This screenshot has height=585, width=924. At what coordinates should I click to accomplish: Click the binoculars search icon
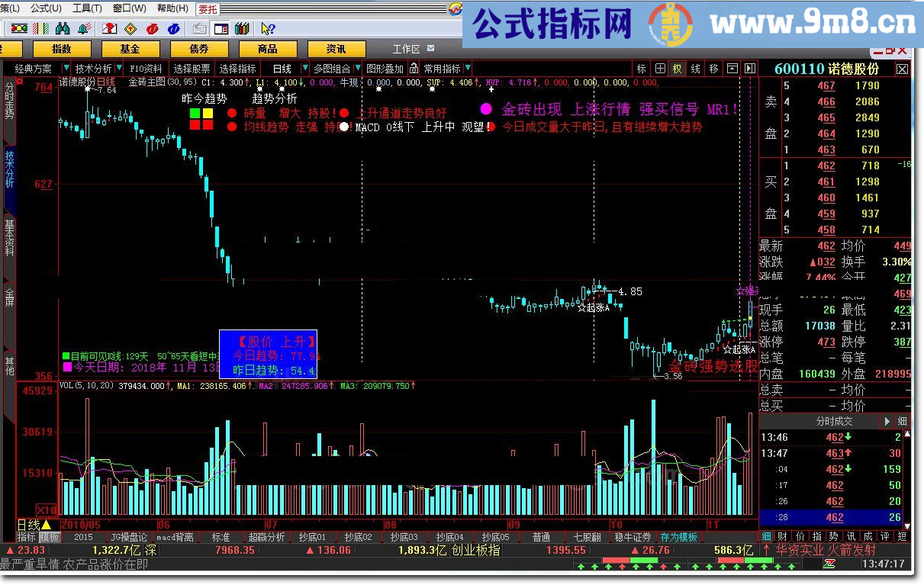tap(63, 29)
